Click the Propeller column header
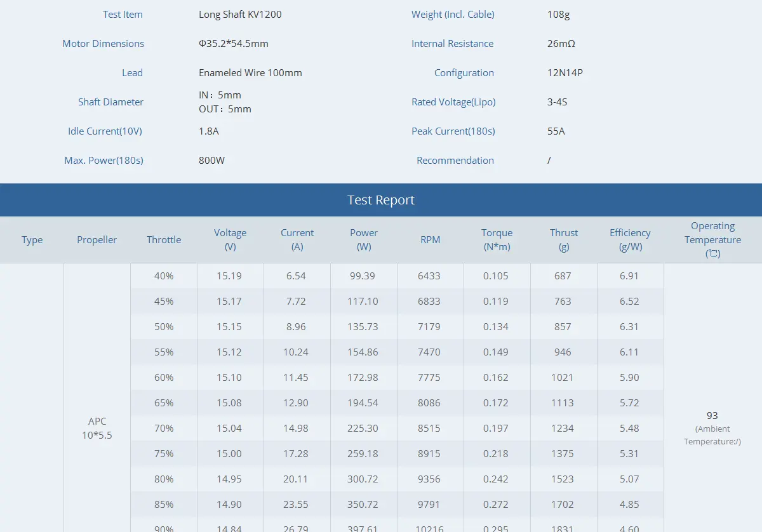The width and height of the screenshot is (762, 532). coord(97,239)
